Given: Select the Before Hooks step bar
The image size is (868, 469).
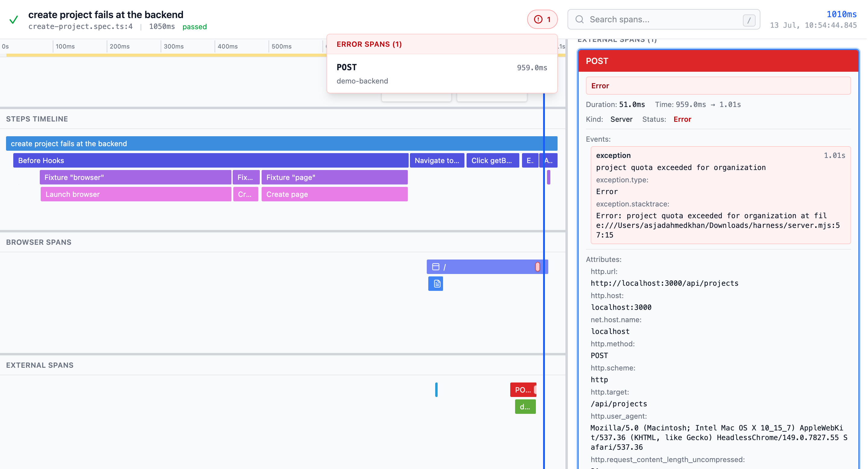Looking at the screenshot, I should (x=211, y=160).
